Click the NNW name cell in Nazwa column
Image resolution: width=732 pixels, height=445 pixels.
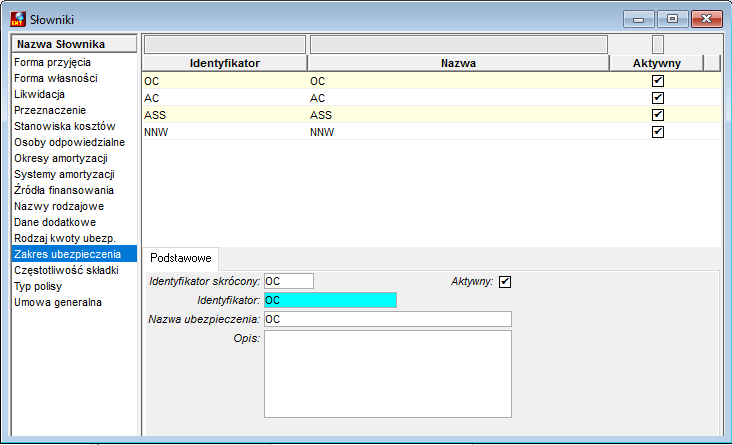pos(458,132)
